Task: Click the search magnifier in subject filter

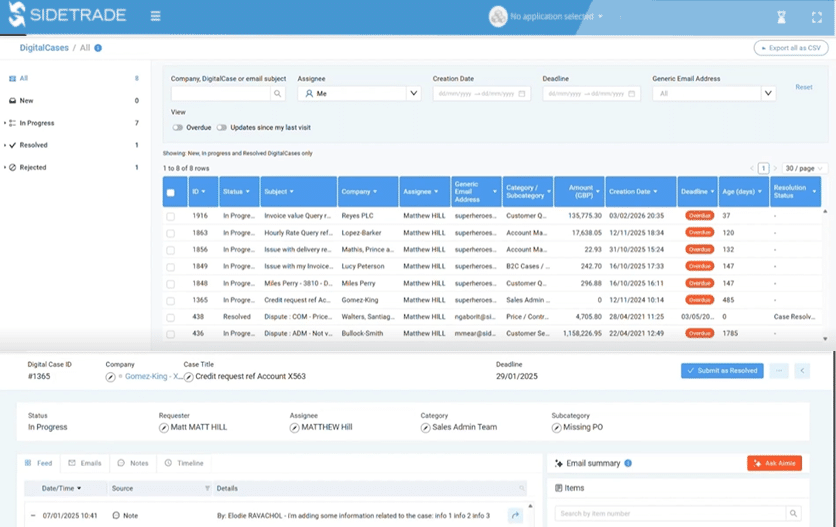Action: tap(277, 94)
